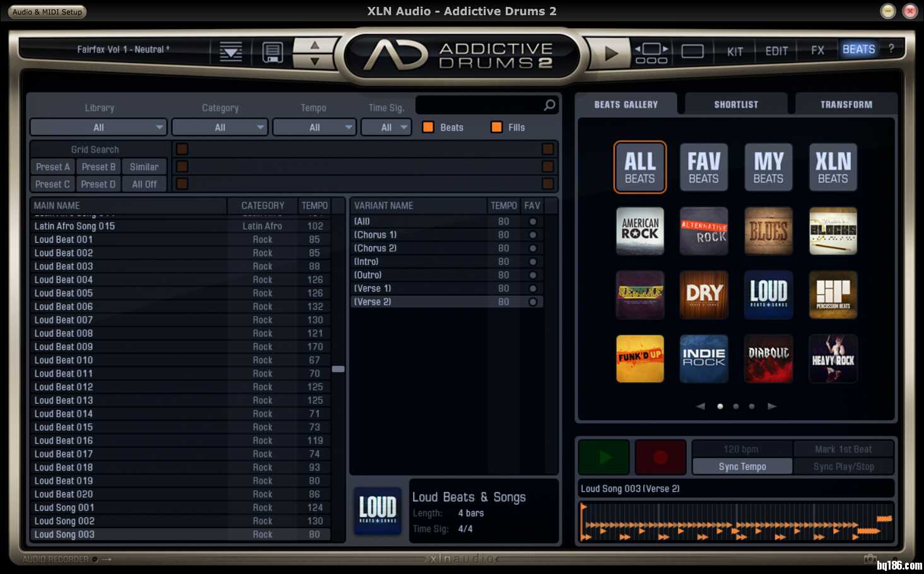The image size is (924, 574).
Task: Expand the Tempo filter dropdown
Action: (314, 127)
